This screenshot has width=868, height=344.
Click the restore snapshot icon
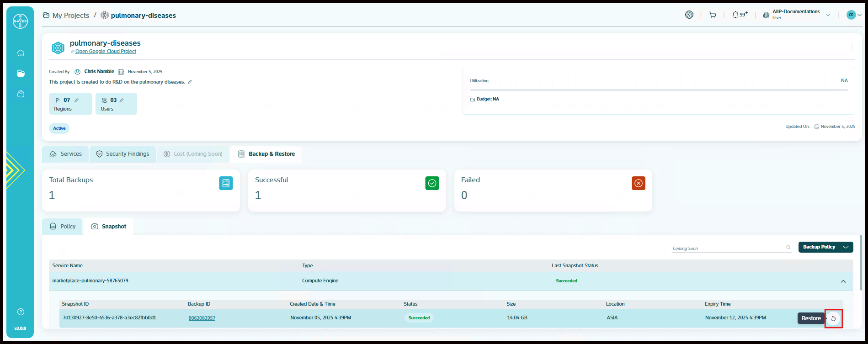833,318
